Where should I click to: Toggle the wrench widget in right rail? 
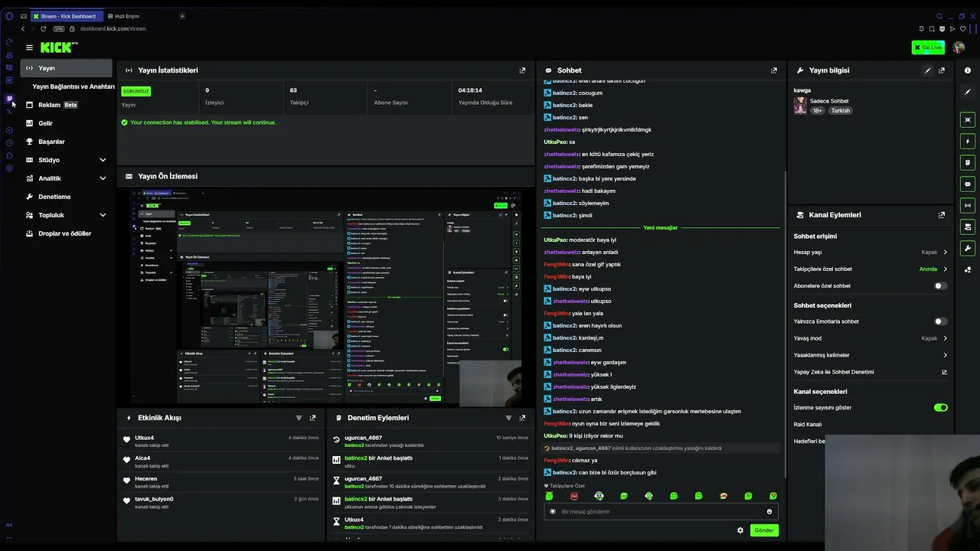(968, 248)
